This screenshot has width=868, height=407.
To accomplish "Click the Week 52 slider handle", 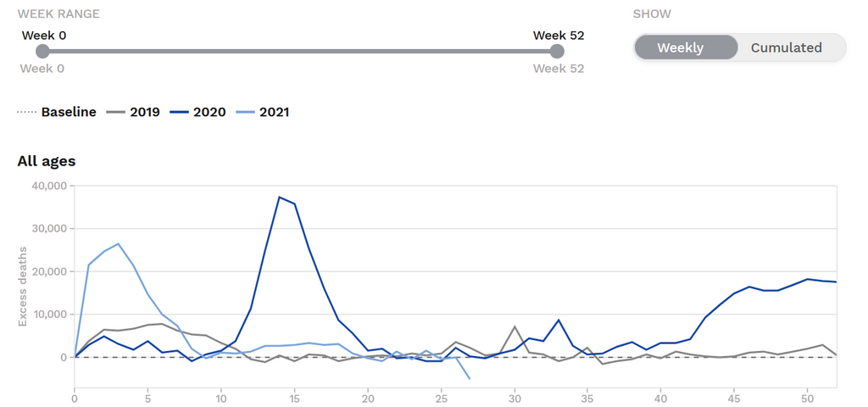I will click(557, 52).
